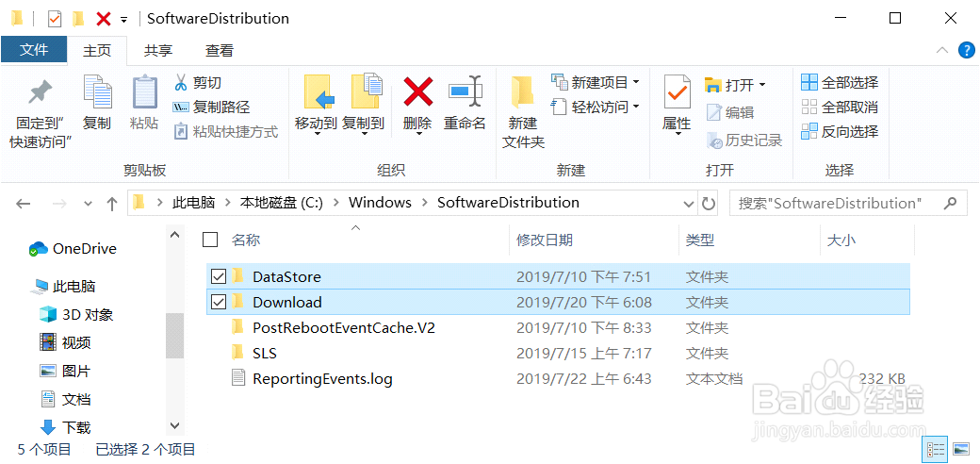Click the Properties checkmark icon
Image resolution: width=980 pixels, height=464 pixels.
click(x=677, y=92)
